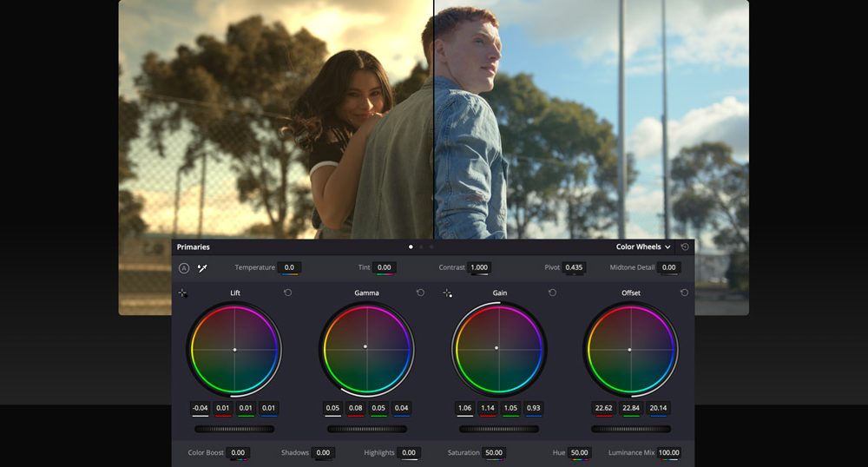
Task: Click the Primaries panel title
Action: tap(194, 247)
